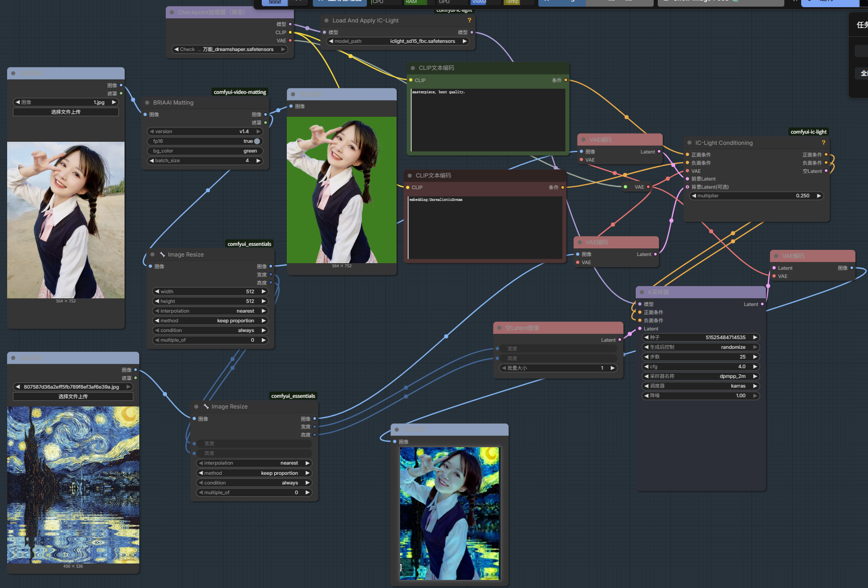Increase 步数 value using right arrow

755,357
